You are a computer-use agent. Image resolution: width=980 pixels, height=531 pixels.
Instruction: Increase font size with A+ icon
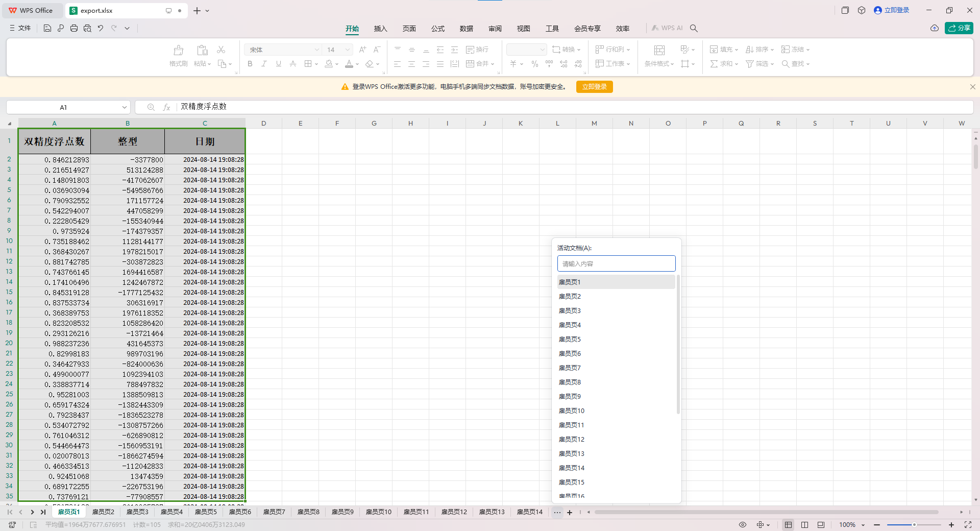[x=362, y=50]
